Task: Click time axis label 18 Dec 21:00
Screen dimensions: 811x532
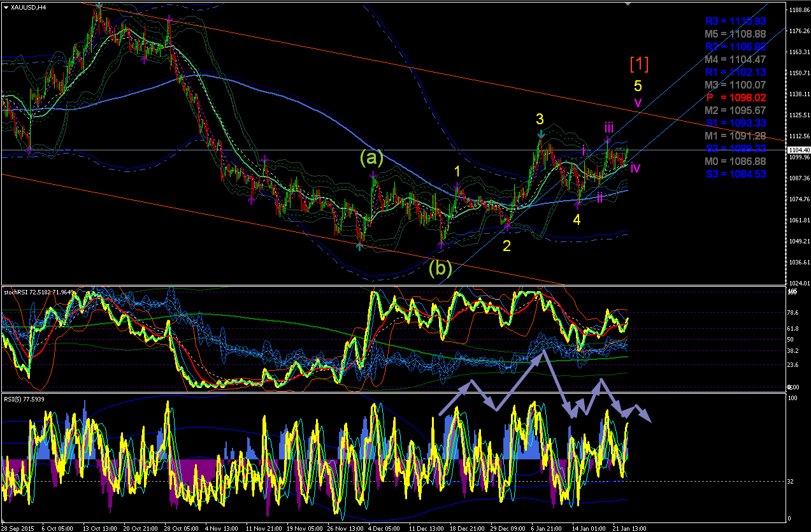Action: (x=466, y=528)
